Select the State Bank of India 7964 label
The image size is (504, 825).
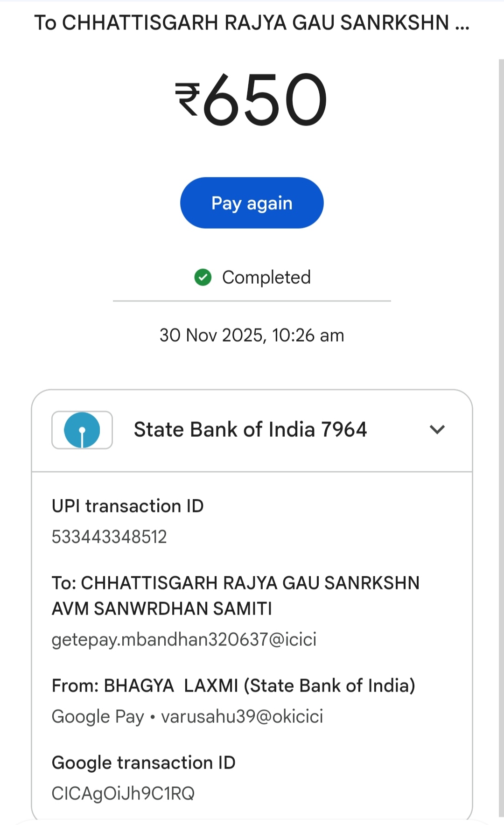(x=250, y=430)
